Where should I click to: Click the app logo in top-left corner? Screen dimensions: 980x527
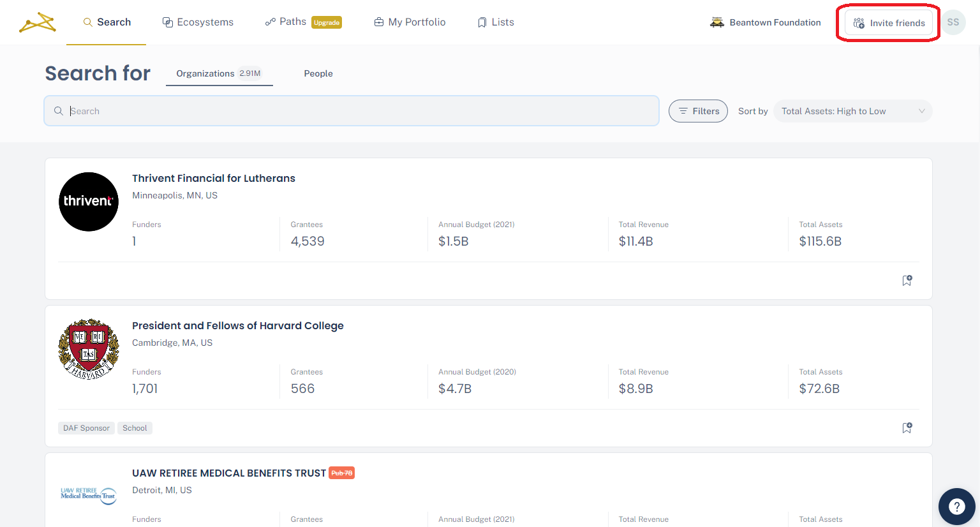(x=38, y=22)
